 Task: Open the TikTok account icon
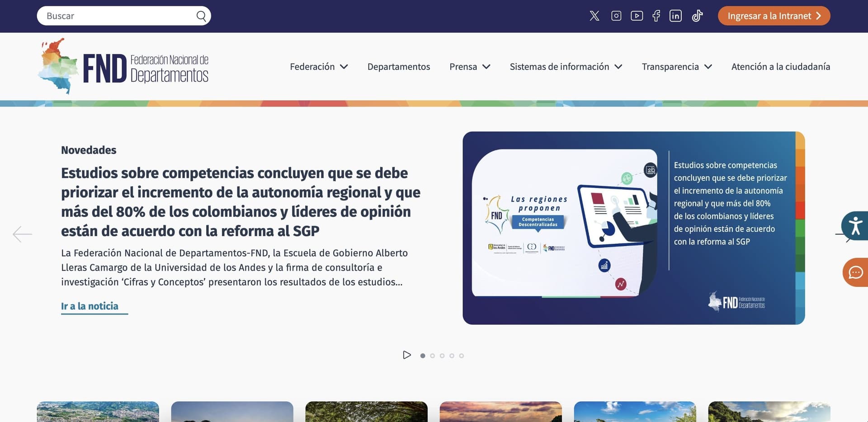(x=697, y=16)
